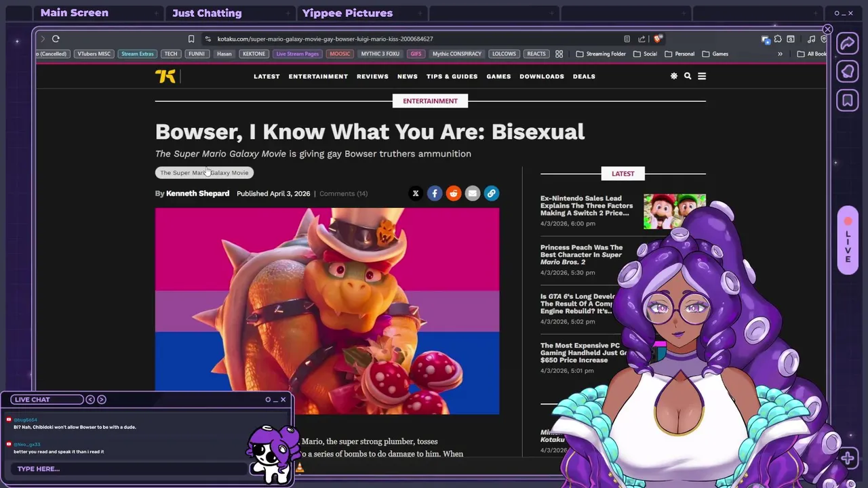868x488 pixels.
Task: Open the GAMES nav menu item
Action: (x=498, y=77)
